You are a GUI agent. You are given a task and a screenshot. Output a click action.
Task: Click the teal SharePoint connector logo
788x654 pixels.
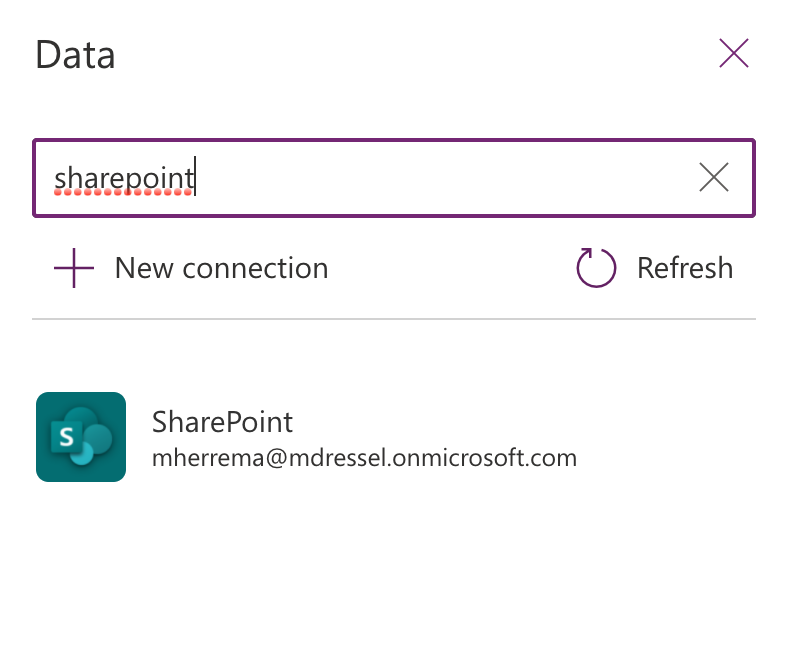click(x=81, y=437)
